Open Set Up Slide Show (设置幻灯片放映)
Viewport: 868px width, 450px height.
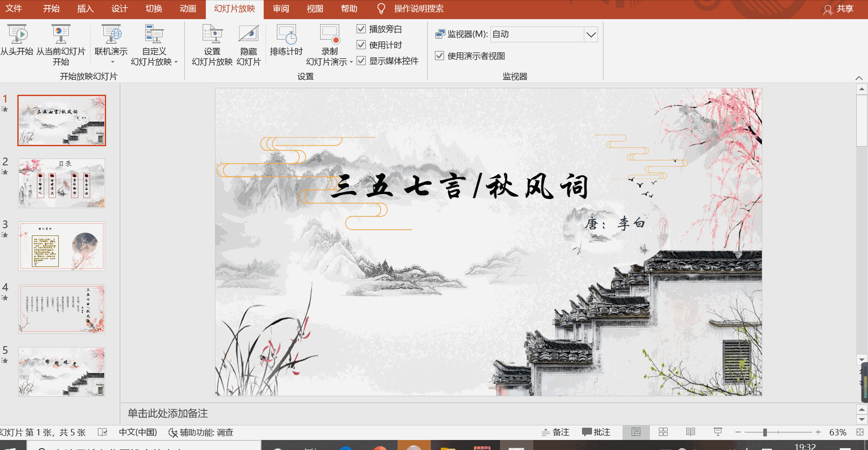[x=212, y=45]
